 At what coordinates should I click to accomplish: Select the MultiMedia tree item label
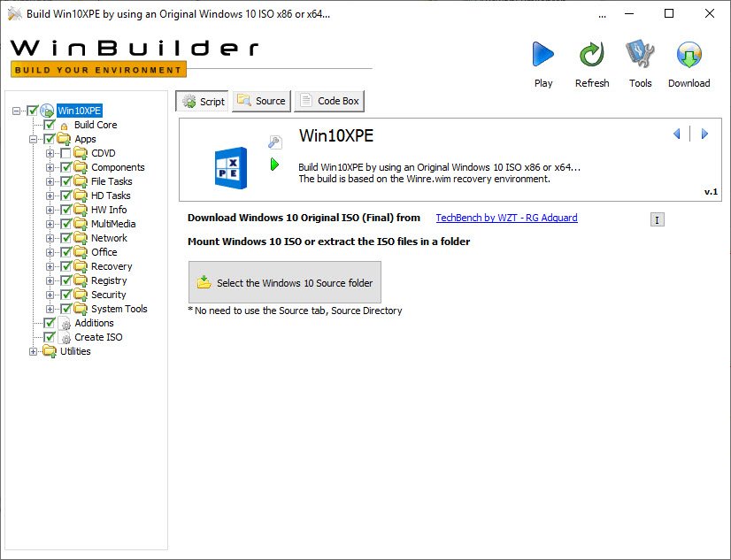(x=113, y=224)
